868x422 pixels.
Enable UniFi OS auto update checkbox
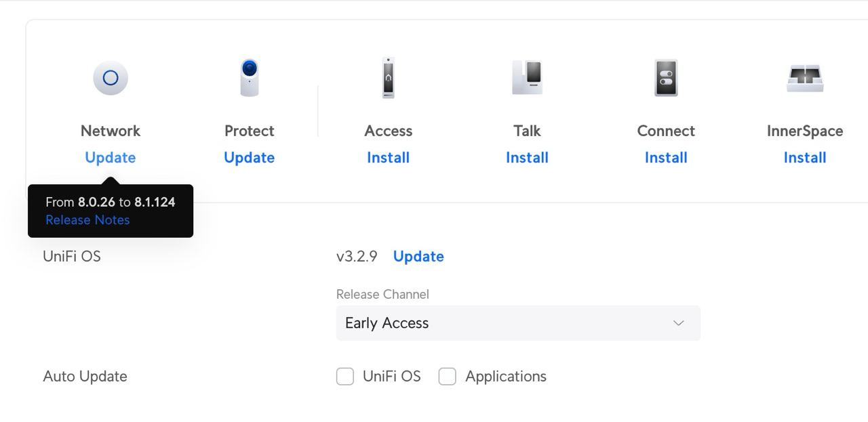tap(345, 377)
